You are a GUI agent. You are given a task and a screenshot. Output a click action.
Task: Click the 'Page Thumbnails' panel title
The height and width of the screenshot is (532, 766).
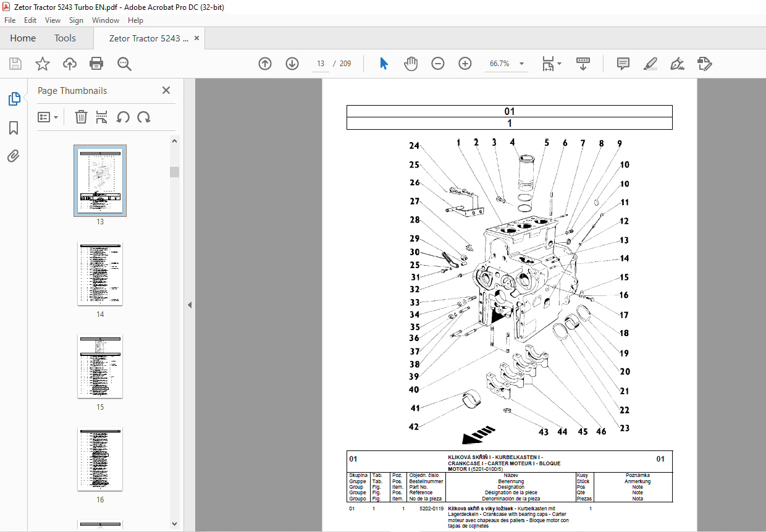tap(72, 90)
